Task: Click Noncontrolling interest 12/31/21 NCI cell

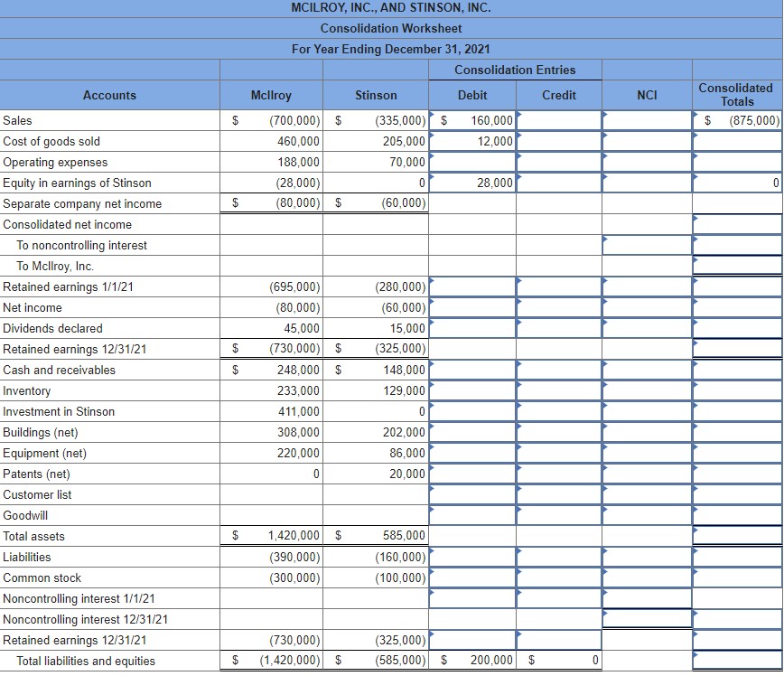Action: coord(647,619)
